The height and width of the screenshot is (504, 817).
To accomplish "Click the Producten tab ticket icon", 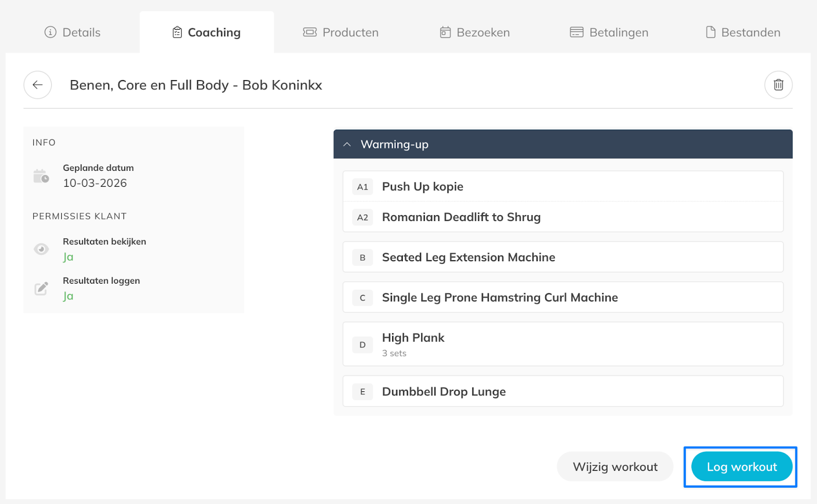I will (310, 33).
